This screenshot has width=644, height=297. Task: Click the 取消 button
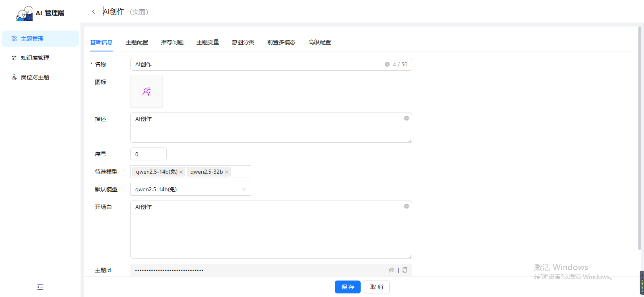point(377,287)
